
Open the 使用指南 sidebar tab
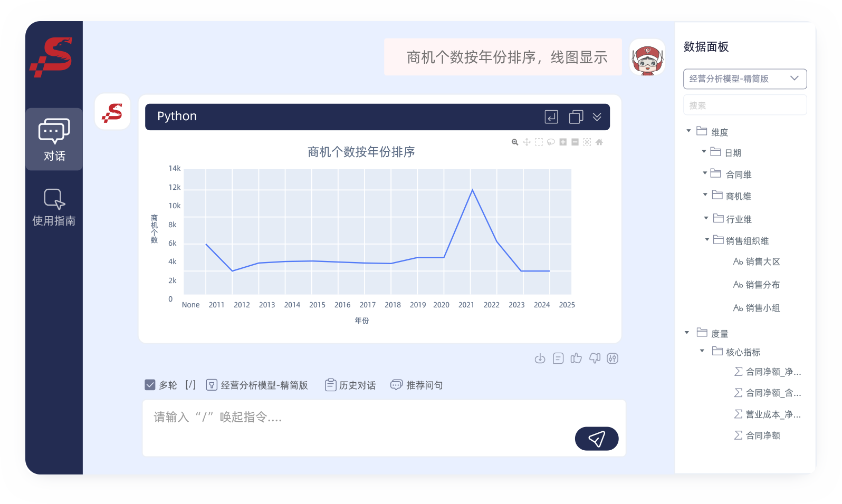point(54,207)
